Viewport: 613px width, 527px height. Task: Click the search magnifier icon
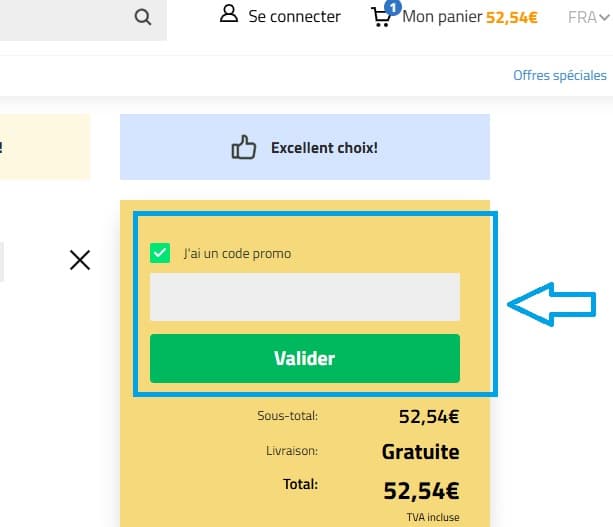[x=142, y=17]
